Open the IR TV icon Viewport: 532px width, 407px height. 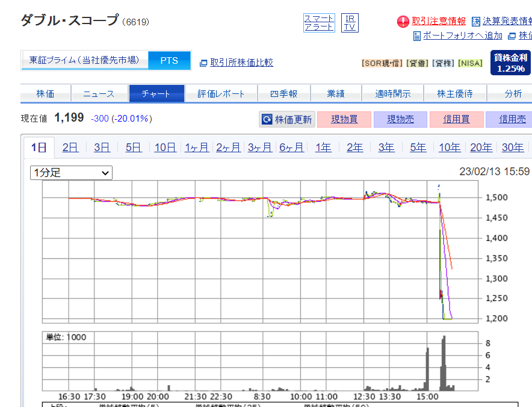350,23
